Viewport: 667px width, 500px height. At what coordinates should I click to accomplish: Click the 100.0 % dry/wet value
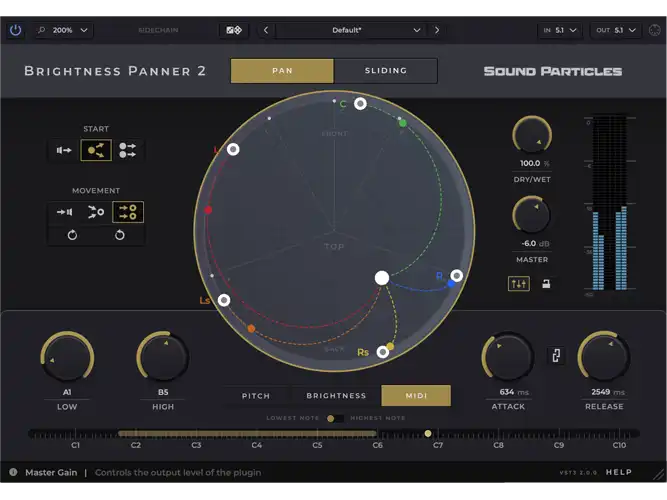click(x=534, y=163)
